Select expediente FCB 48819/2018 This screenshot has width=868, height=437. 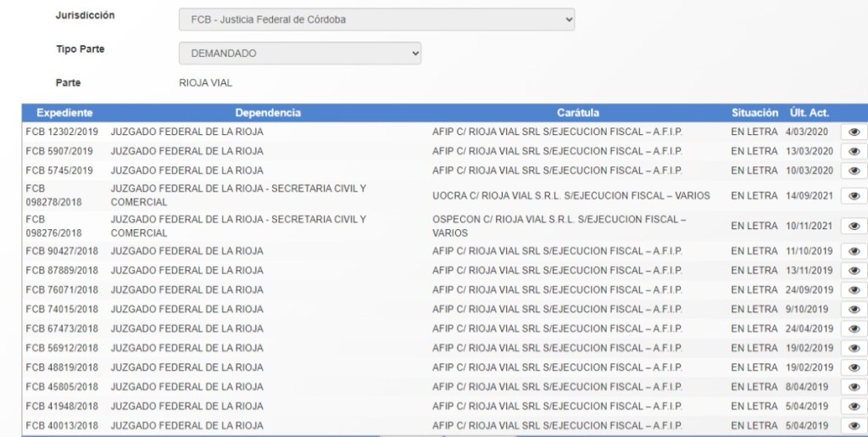(62, 367)
